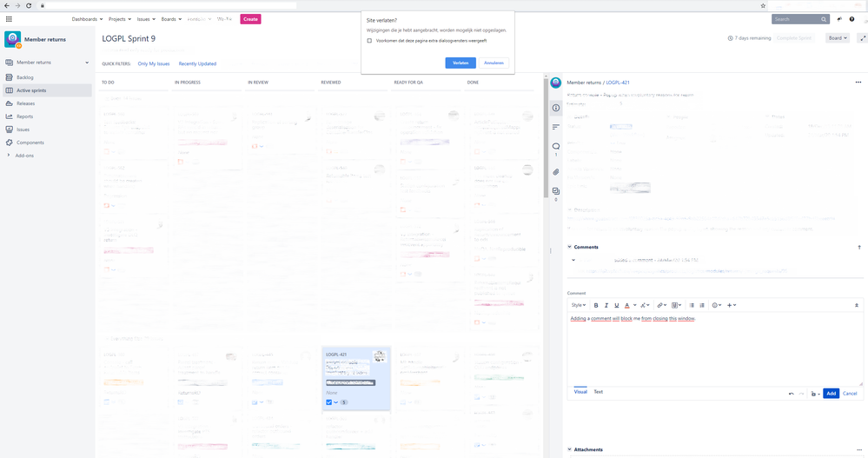Viewport: 868px width, 458px height.
Task: Collapse the Attachments section
Action: click(570, 449)
